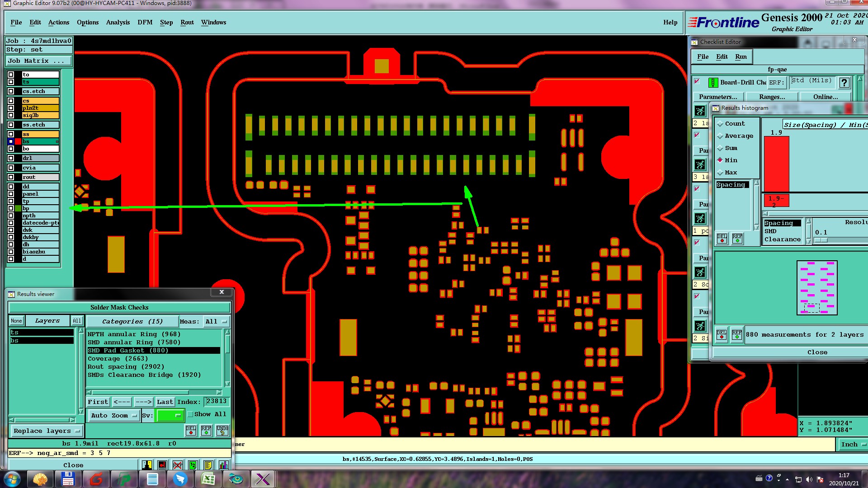Toggle visibility checkbox for layer cs.etch

[11, 91]
